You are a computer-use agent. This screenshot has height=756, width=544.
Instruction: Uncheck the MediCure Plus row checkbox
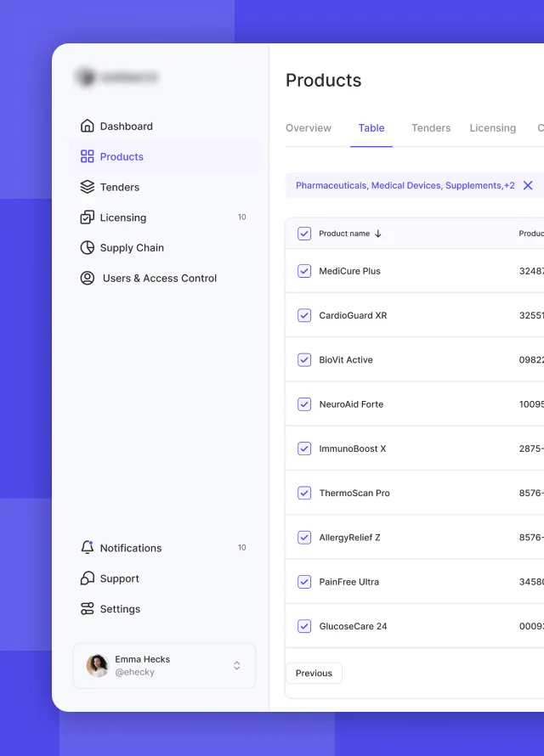[304, 271]
